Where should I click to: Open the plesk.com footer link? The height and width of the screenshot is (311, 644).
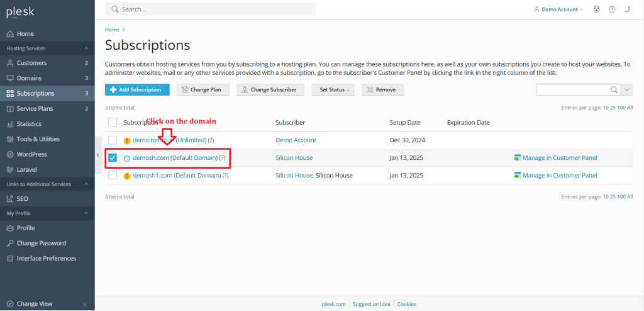[x=333, y=305]
